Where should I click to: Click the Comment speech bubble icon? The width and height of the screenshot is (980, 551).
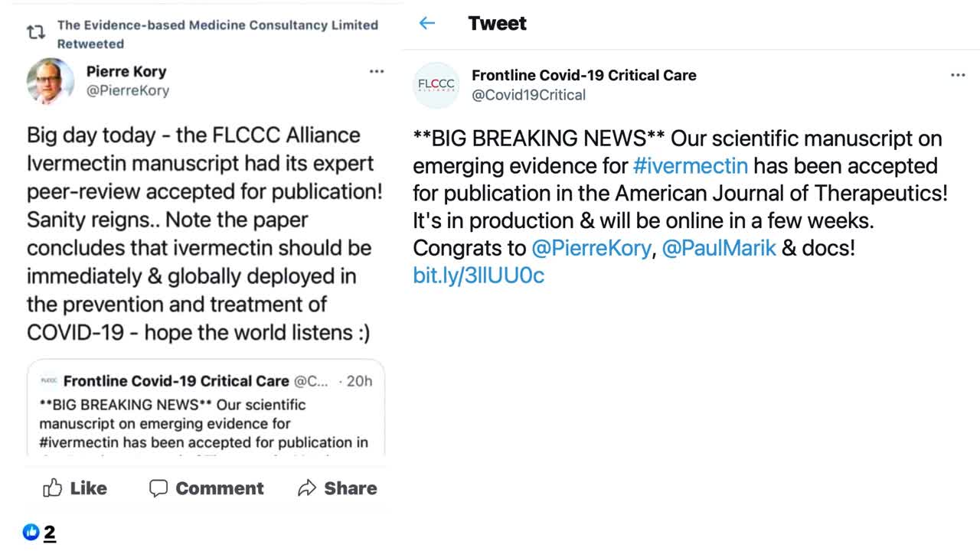click(158, 488)
